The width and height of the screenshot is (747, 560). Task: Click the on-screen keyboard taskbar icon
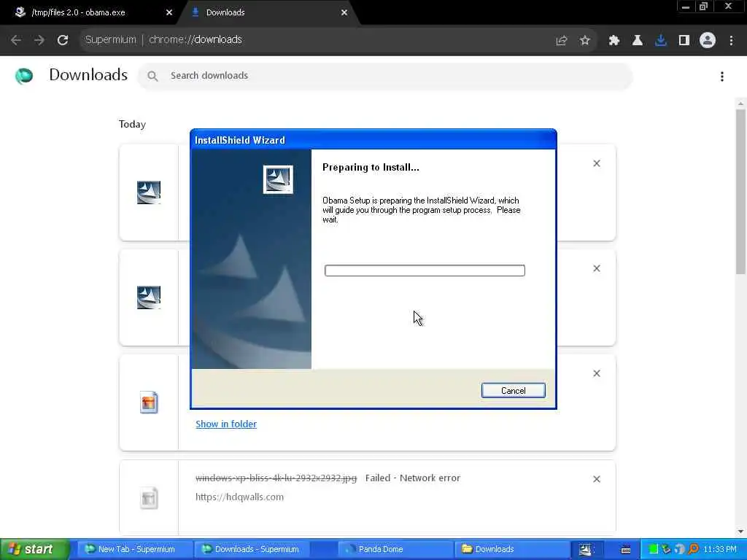625,550
